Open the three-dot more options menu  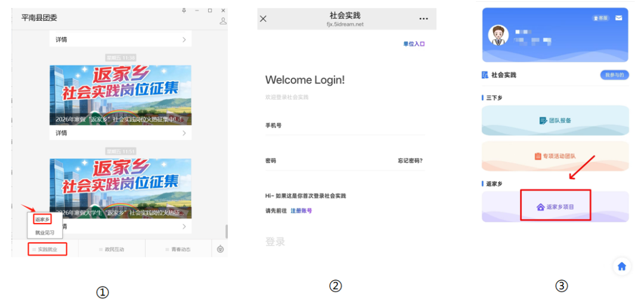(423, 18)
